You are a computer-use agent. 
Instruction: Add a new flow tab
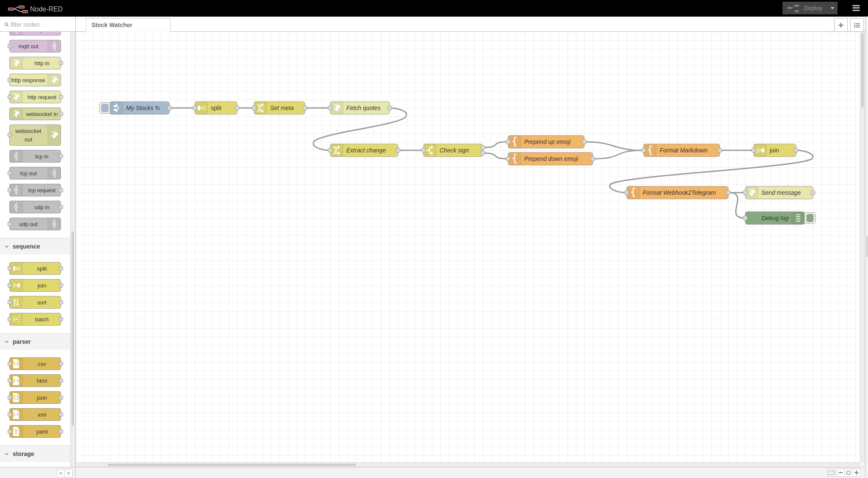(840, 25)
